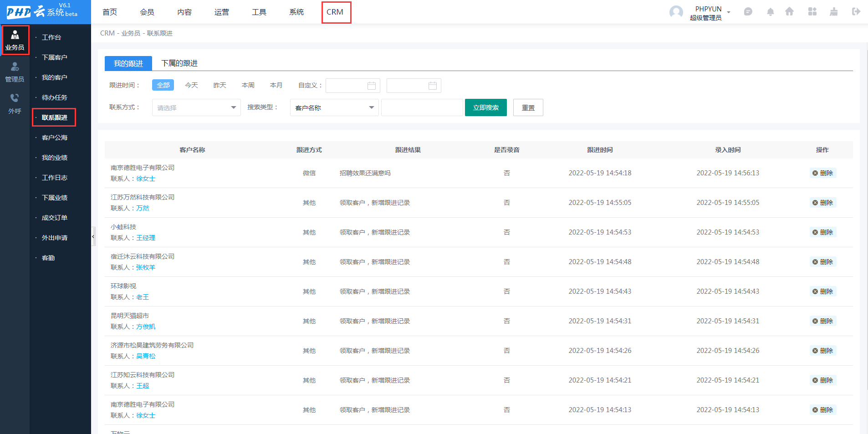Click the PHPYUN user avatar

tap(676, 12)
